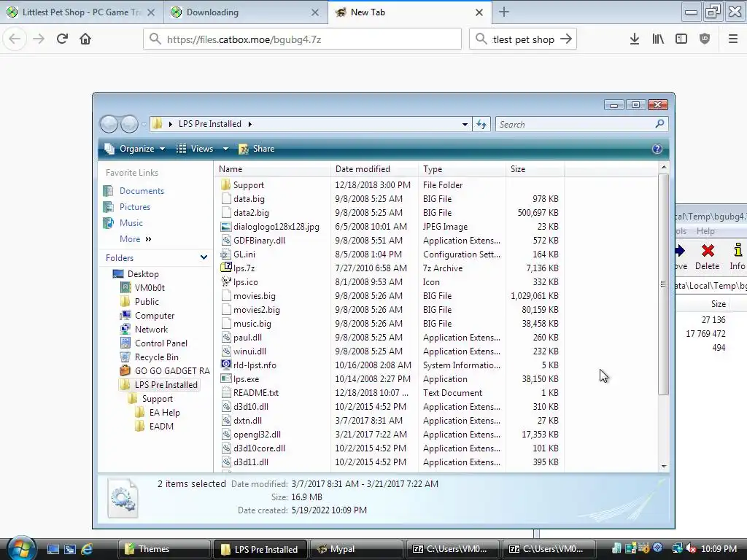Select GL.ini configuration file
The image size is (747, 560).
[x=244, y=254]
